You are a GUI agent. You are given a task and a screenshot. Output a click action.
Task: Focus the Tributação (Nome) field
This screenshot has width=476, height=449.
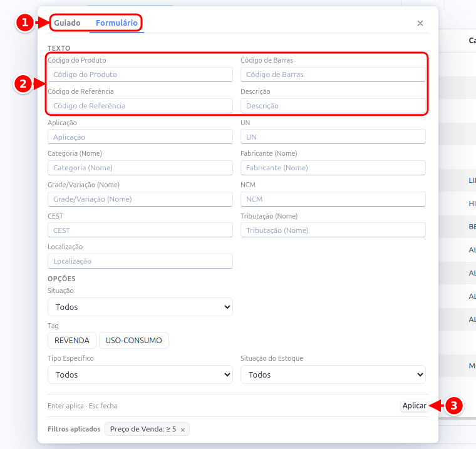(333, 230)
